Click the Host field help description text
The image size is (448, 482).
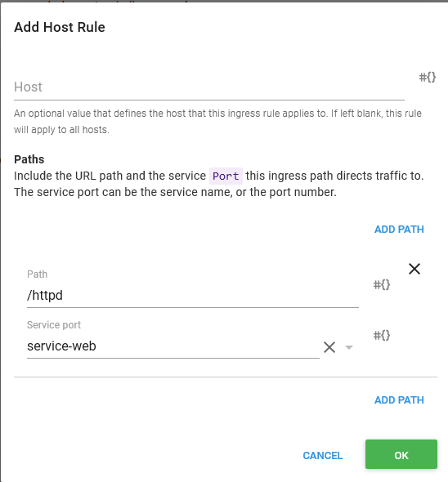coord(217,122)
